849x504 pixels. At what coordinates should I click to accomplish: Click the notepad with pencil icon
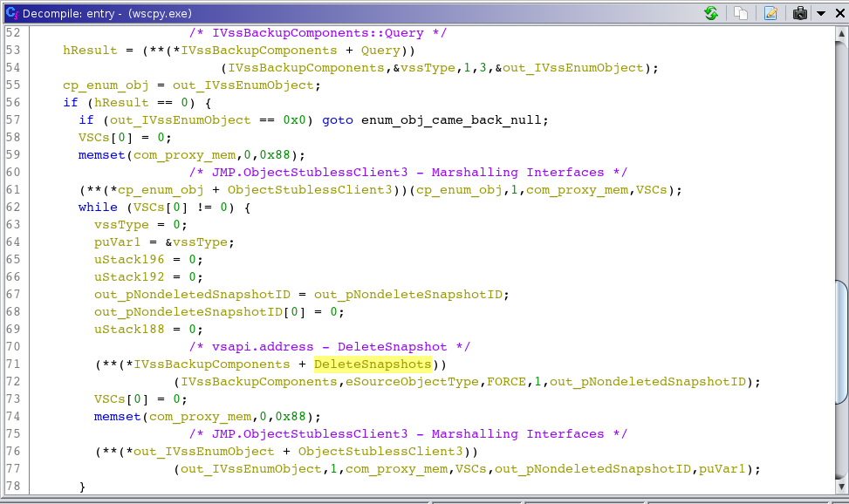tap(770, 13)
